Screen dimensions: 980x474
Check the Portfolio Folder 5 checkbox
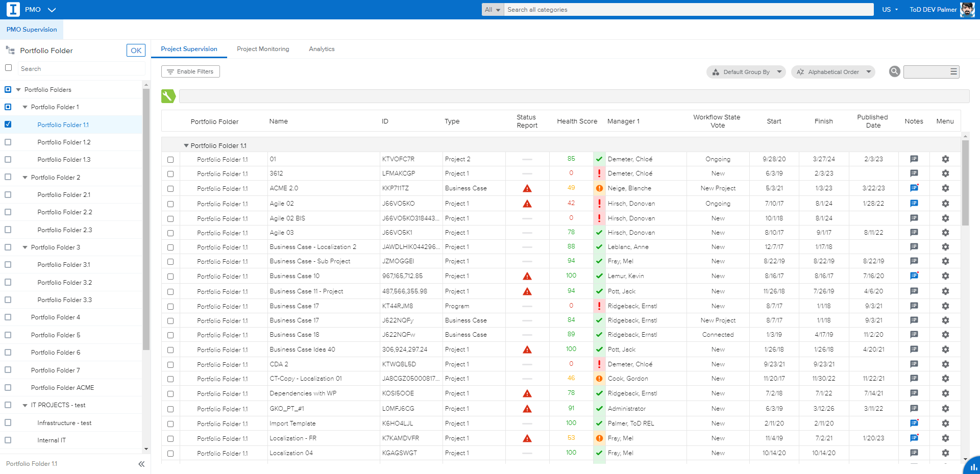pyautogui.click(x=8, y=335)
